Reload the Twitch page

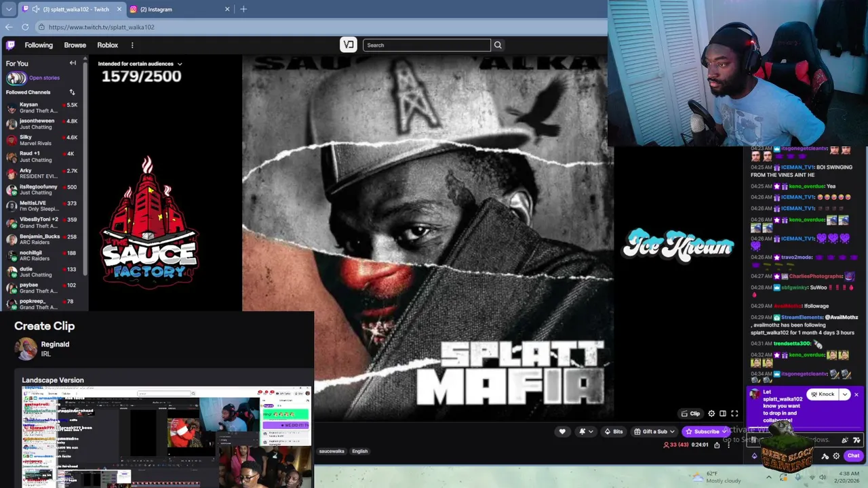coord(25,27)
